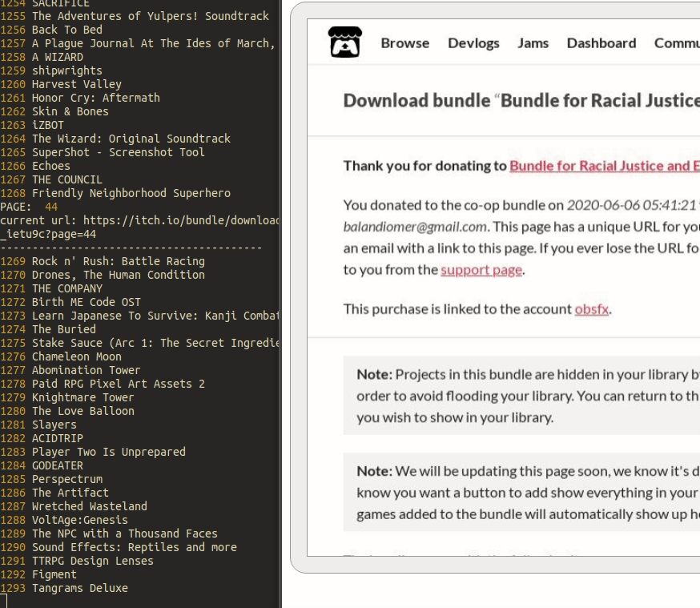This screenshot has width=700, height=608.
Task: Click the Download bundle page heading
Action: 521,101
